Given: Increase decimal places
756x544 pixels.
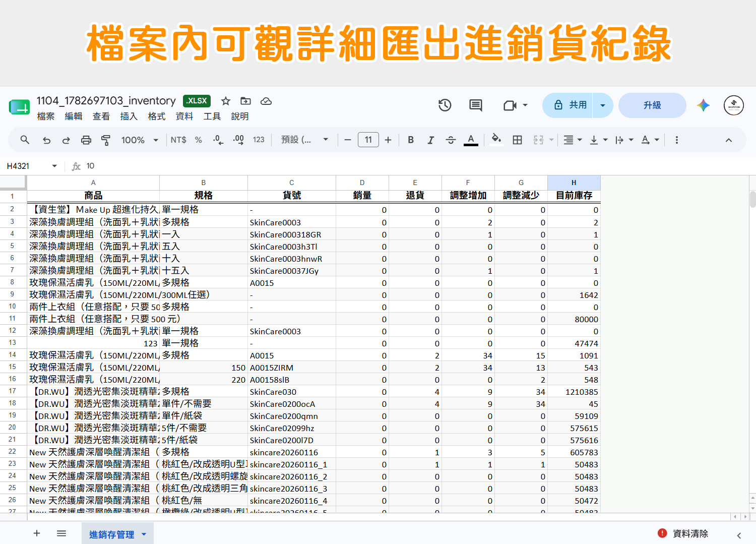Looking at the screenshot, I should click(238, 140).
